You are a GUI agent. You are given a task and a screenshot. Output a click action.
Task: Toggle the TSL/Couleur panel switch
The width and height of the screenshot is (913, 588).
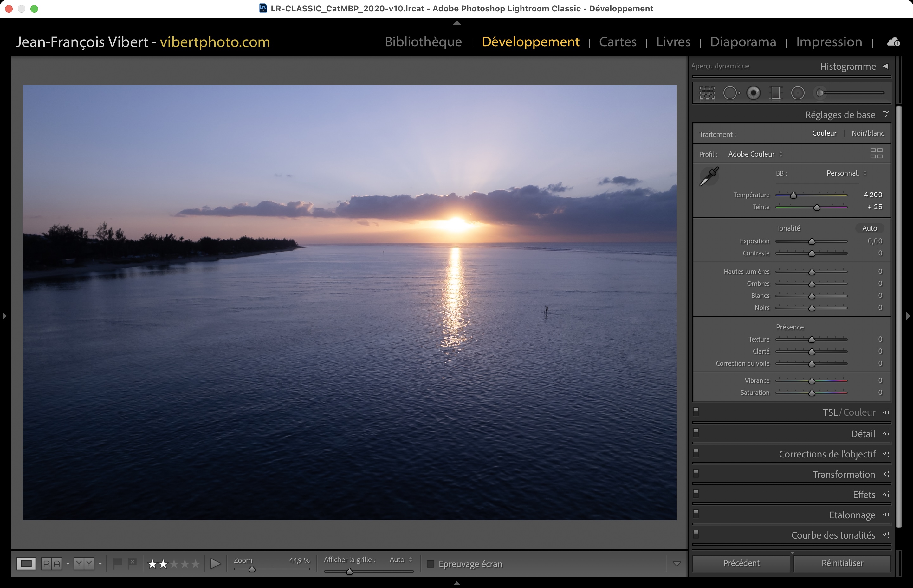696,411
